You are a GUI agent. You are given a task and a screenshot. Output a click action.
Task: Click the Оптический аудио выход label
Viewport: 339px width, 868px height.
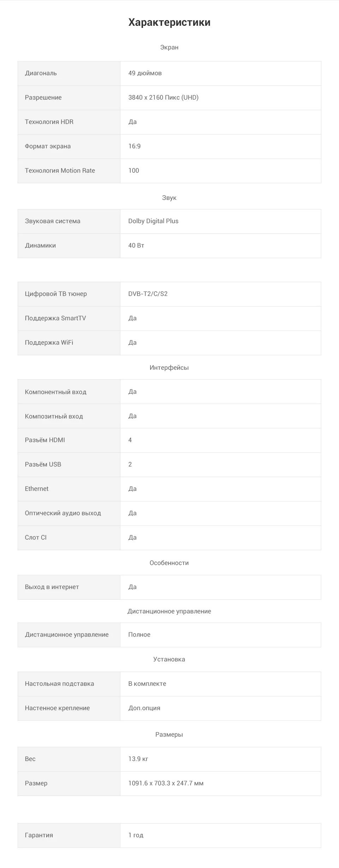[x=63, y=513]
